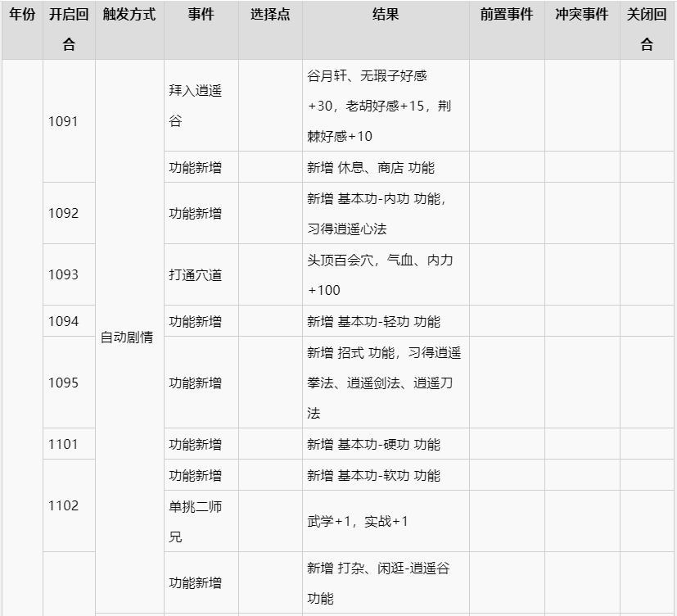Image resolution: width=677 pixels, height=616 pixels.
Task: Select the 基本功-硬功 result cell
Action: (x=373, y=444)
